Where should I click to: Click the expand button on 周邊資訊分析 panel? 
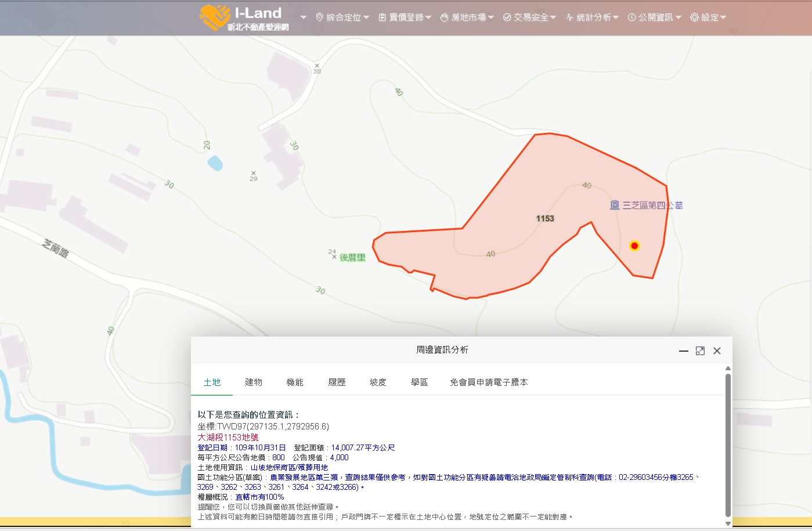tap(700, 351)
